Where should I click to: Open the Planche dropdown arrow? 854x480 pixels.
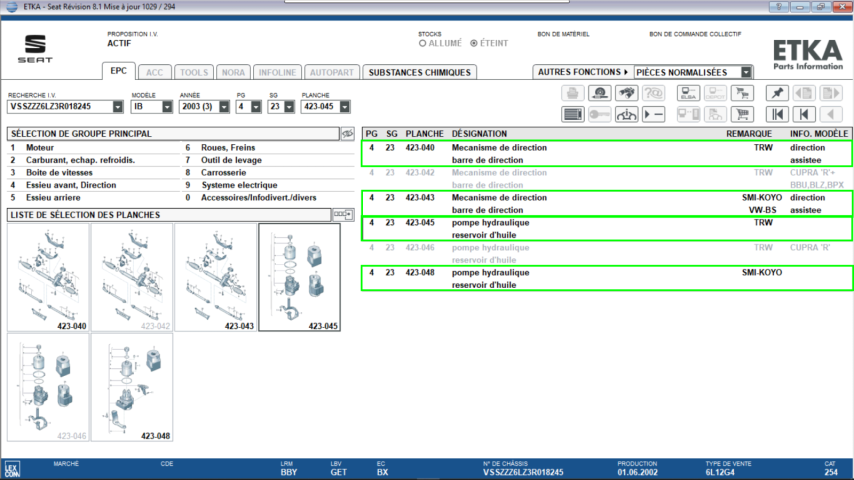point(344,107)
